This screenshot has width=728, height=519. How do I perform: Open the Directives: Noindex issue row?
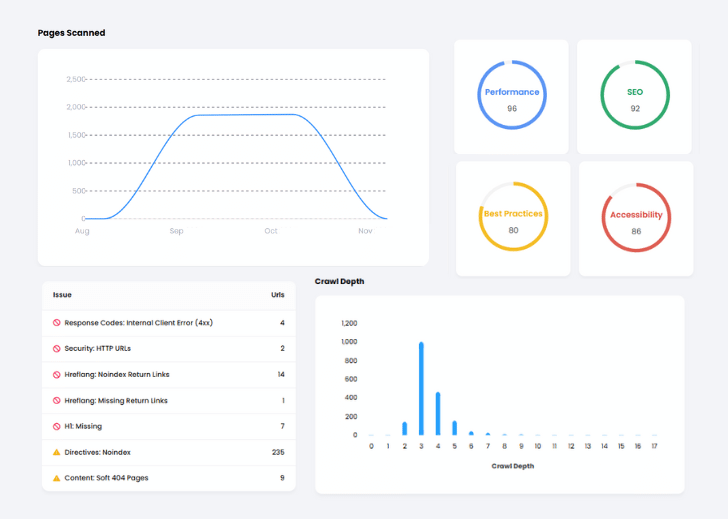97,452
